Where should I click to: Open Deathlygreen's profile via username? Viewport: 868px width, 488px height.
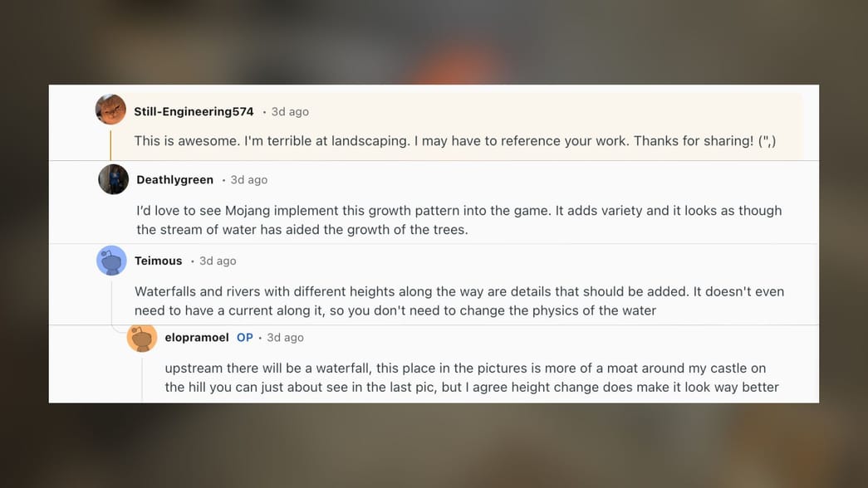coord(174,179)
